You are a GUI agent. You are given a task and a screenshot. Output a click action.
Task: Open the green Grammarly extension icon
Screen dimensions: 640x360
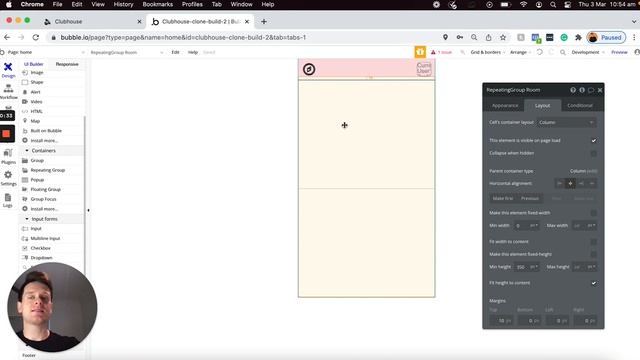564,38
